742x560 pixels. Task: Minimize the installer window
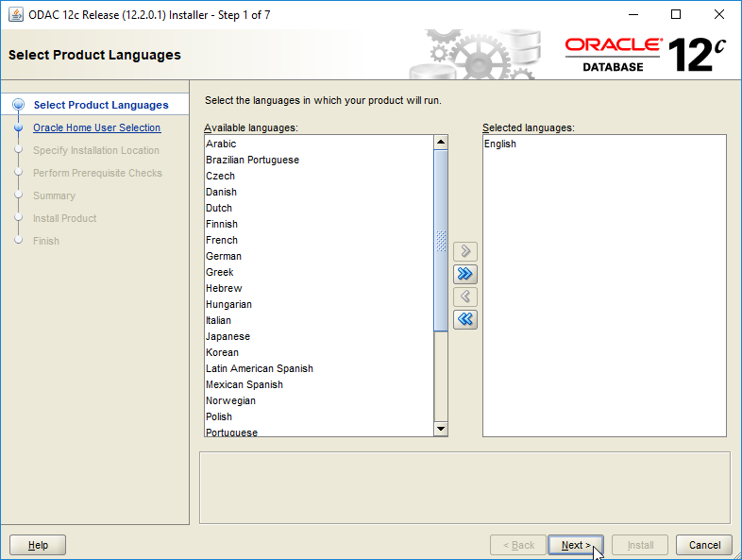tap(633, 15)
